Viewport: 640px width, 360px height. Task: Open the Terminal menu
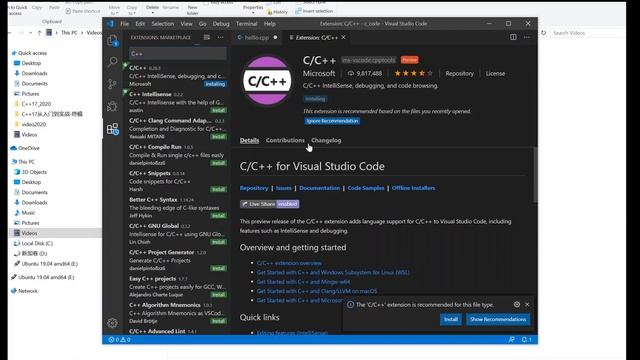coord(247,24)
